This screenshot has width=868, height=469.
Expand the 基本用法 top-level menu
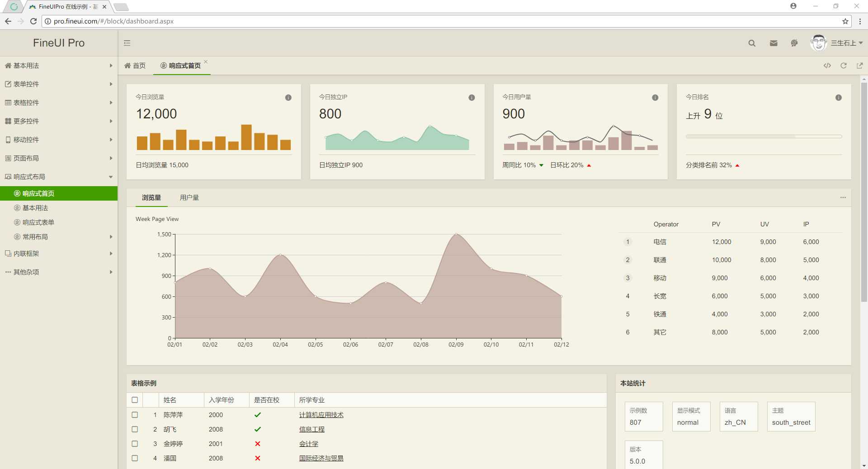[59, 66]
